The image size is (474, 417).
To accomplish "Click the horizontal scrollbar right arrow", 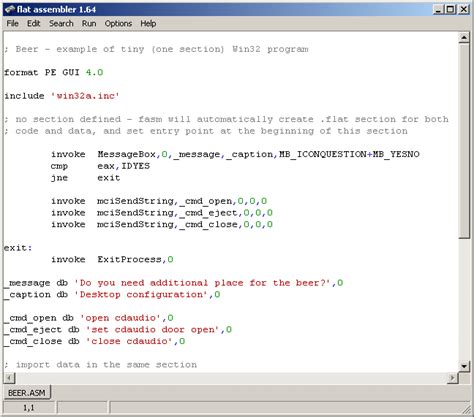I will pos(453,378).
